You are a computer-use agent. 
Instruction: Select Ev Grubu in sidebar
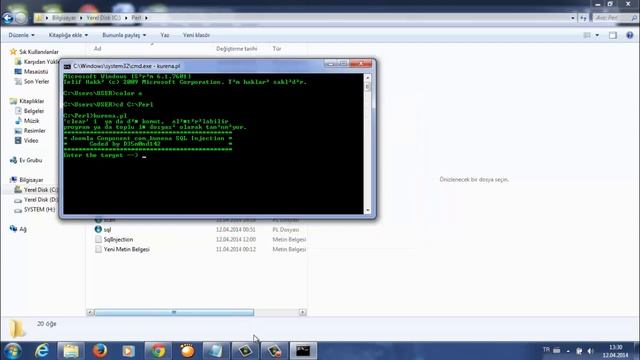point(31,160)
